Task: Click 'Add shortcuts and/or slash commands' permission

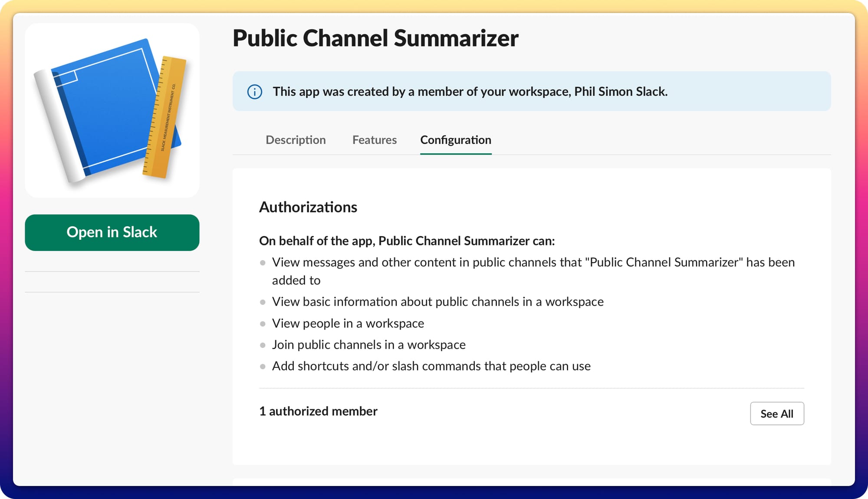Action: pos(431,366)
